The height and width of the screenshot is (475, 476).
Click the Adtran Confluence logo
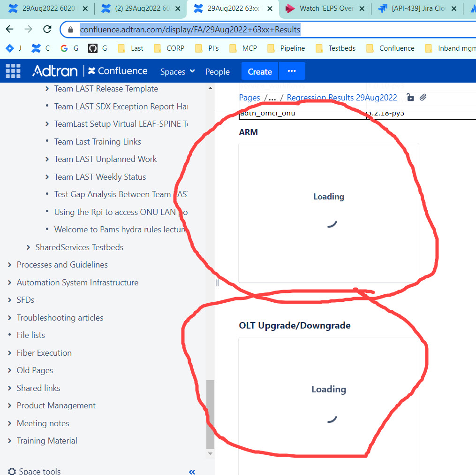click(x=90, y=71)
